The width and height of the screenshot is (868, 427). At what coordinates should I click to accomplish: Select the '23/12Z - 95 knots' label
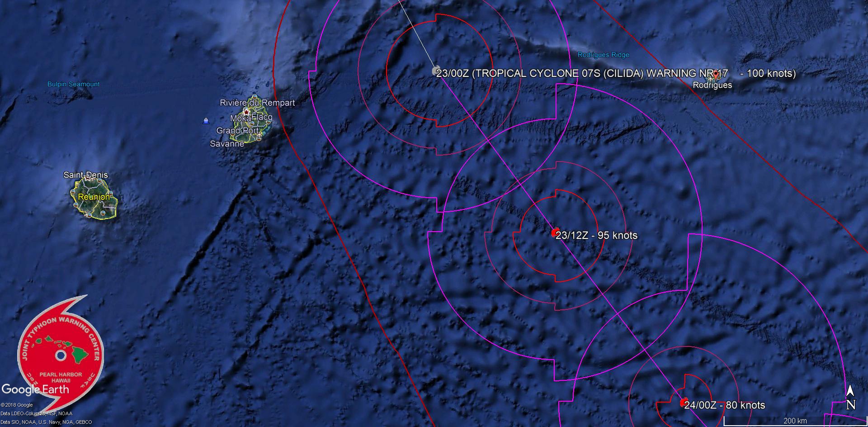click(596, 235)
